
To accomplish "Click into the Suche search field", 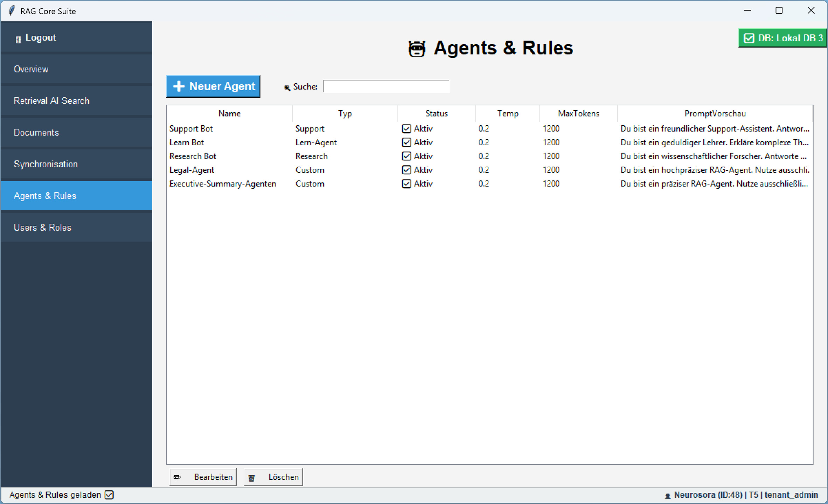I will point(386,86).
